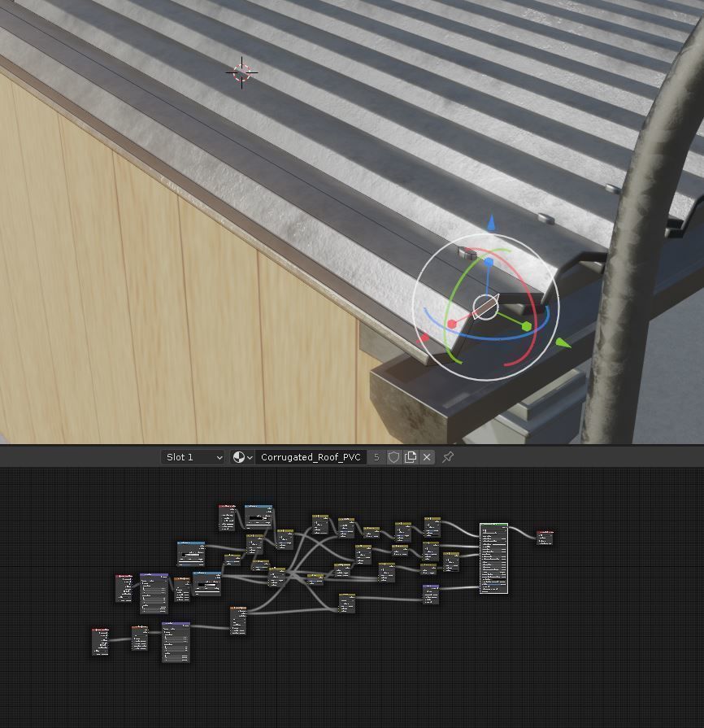Viewport: 704px width, 728px height.
Task: Click the duplicate material icon
Action: pos(411,457)
